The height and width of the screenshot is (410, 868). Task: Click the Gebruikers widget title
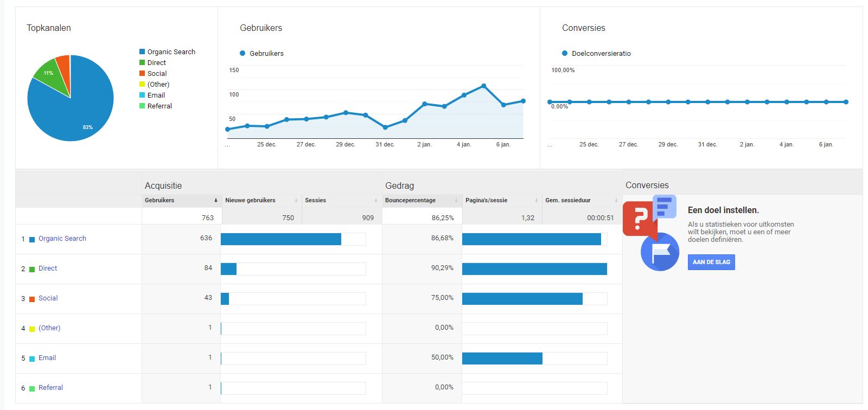pos(261,28)
